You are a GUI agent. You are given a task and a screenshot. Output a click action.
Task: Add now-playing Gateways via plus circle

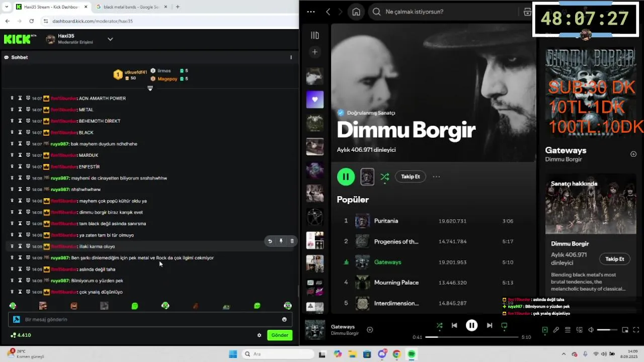(370, 330)
